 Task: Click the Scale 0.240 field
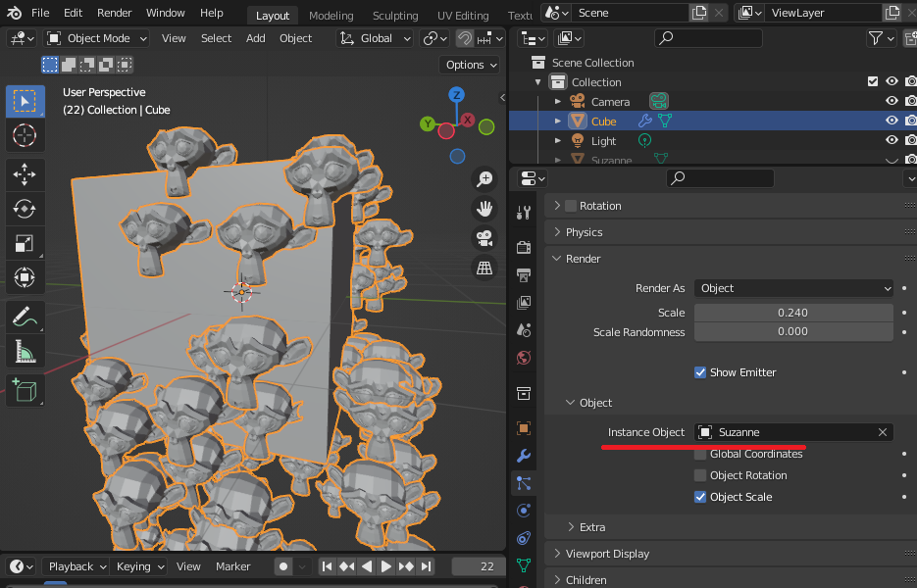coord(793,313)
